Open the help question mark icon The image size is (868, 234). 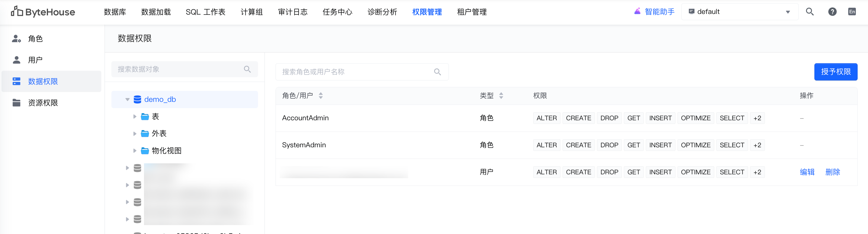click(x=832, y=12)
